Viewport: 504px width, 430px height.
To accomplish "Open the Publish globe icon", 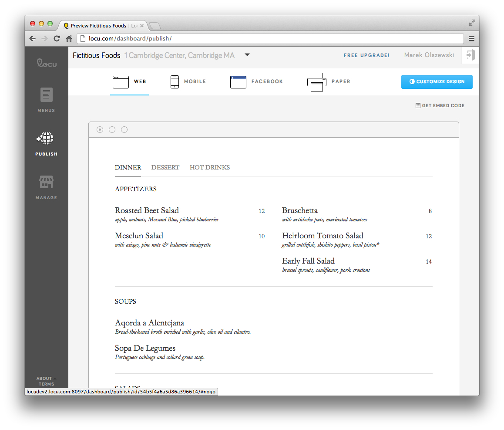I will click(x=45, y=139).
